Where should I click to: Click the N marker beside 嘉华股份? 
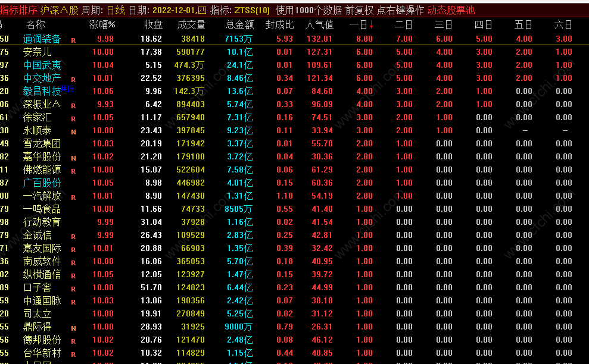click(74, 158)
